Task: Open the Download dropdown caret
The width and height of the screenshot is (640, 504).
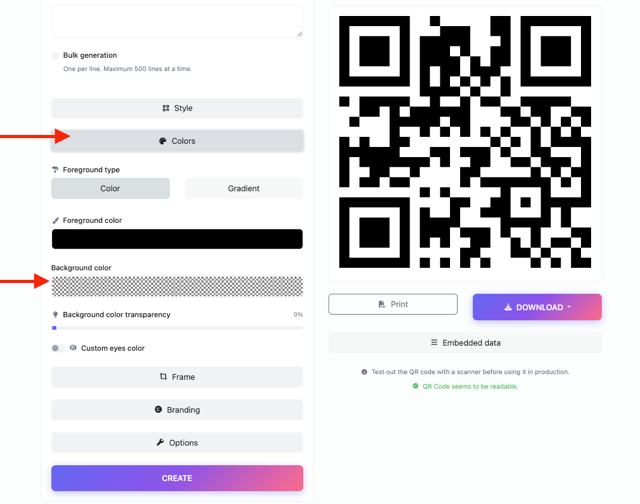Action: pyautogui.click(x=569, y=307)
